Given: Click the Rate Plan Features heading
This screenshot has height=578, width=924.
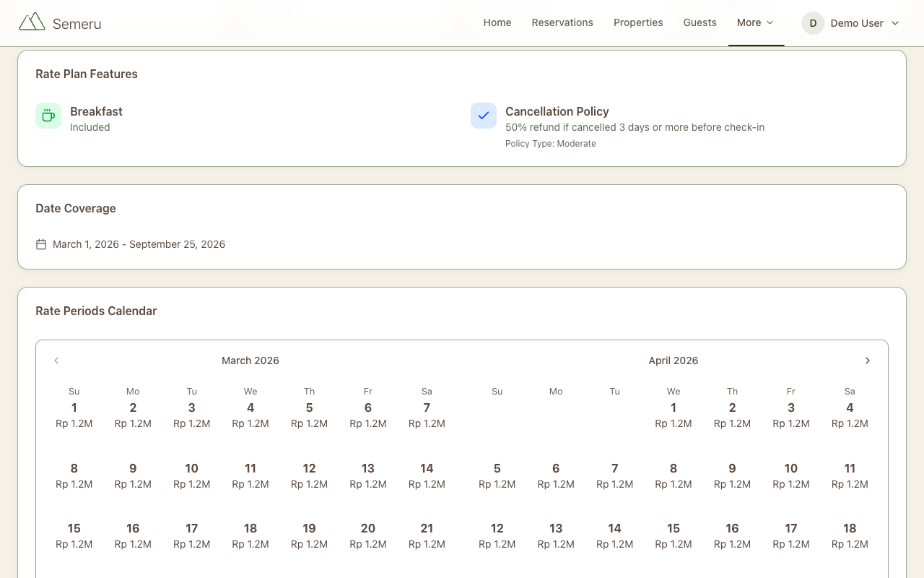Looking at the screenshot, I should (x=87, y=74).
